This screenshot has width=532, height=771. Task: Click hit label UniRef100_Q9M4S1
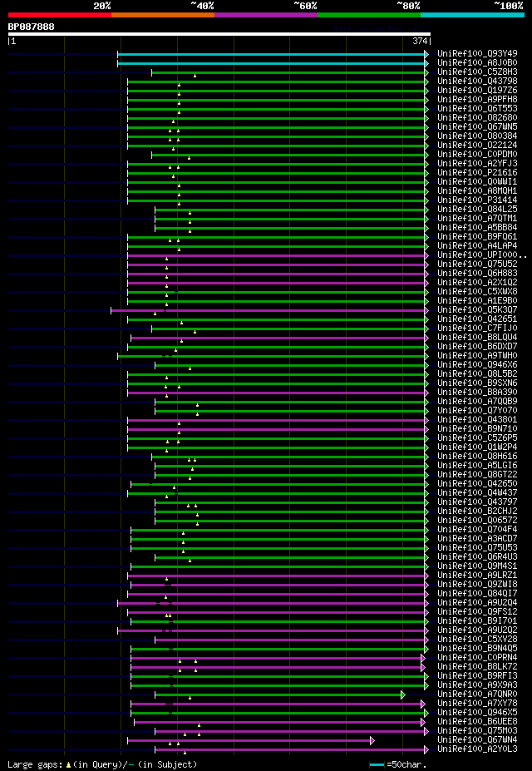point(477,566)
